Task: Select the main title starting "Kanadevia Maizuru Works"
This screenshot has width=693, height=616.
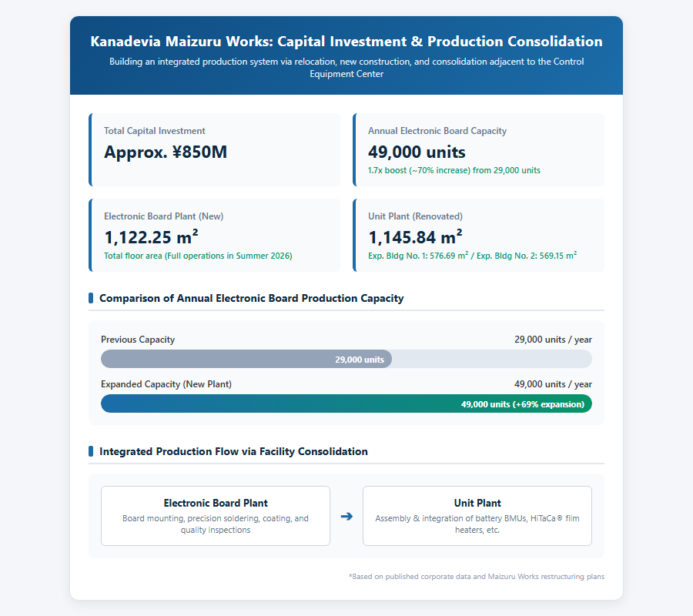Action: click(x=346, y=41)
